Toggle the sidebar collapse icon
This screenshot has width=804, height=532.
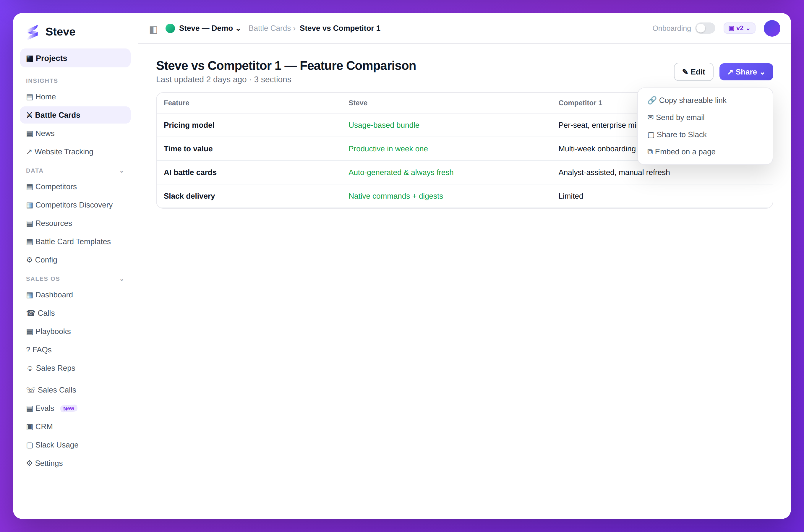153,30
